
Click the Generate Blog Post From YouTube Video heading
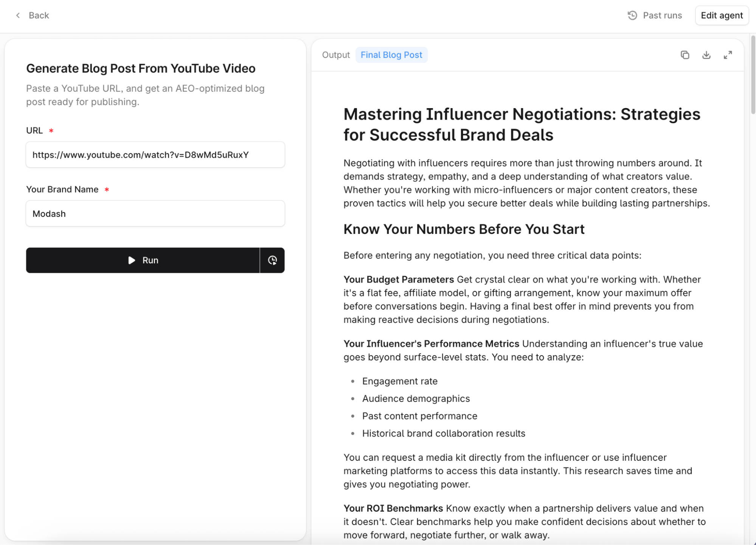141,69
